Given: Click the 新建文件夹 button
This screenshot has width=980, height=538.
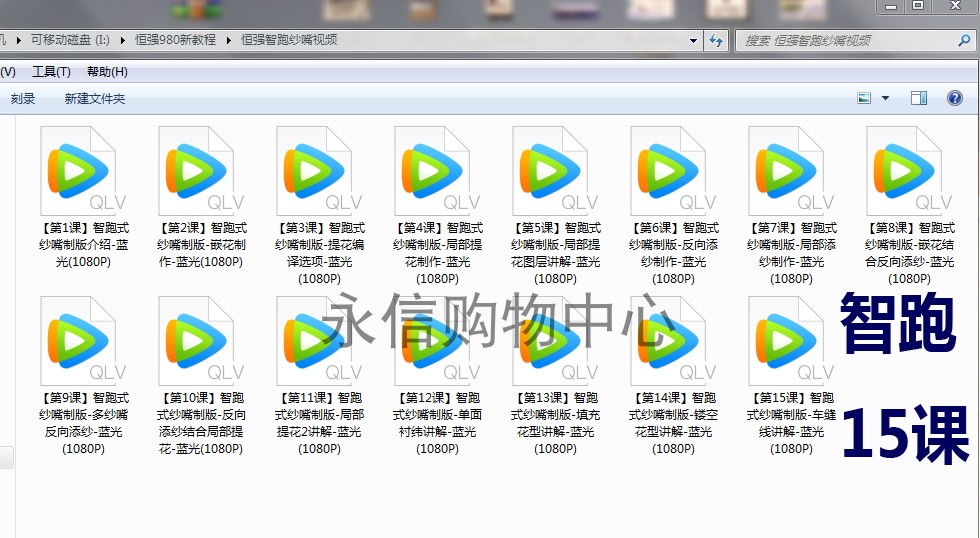Looking at the screenshot, I should pos(95,99).
